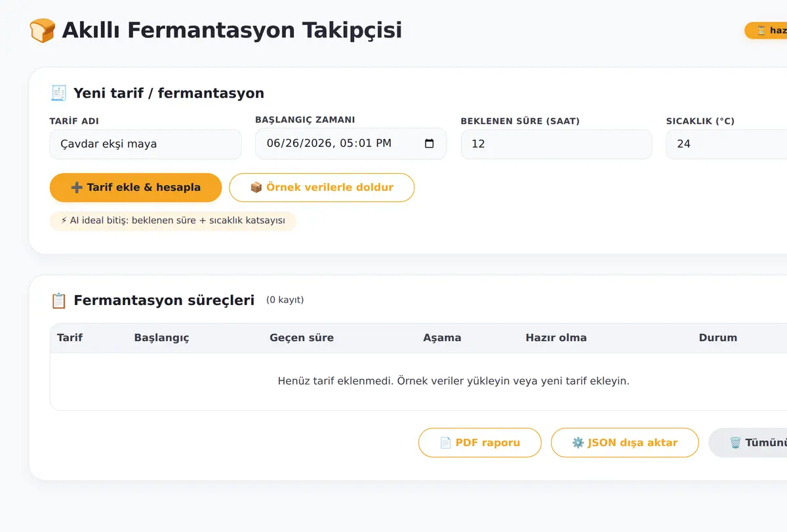Focus the Başlangıç Zamanı datetime field
The width and height of the screenshot is (787, 532).
point(351,144)
